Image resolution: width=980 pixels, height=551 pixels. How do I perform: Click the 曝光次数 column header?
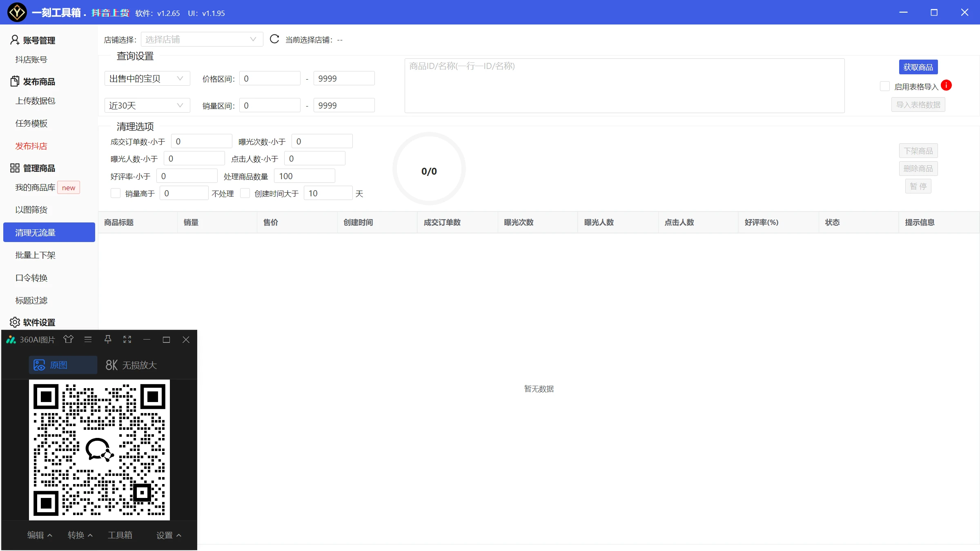(x=538, y=222)
